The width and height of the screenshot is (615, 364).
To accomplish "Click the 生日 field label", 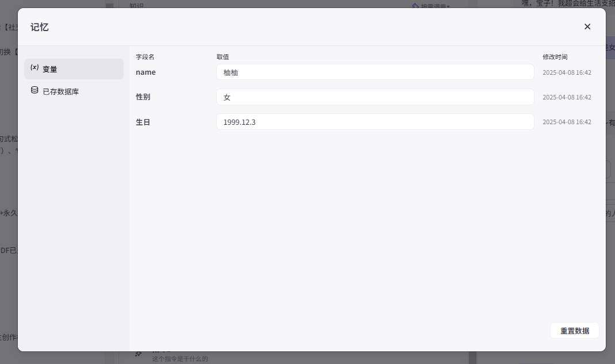I will pos(143,122).
